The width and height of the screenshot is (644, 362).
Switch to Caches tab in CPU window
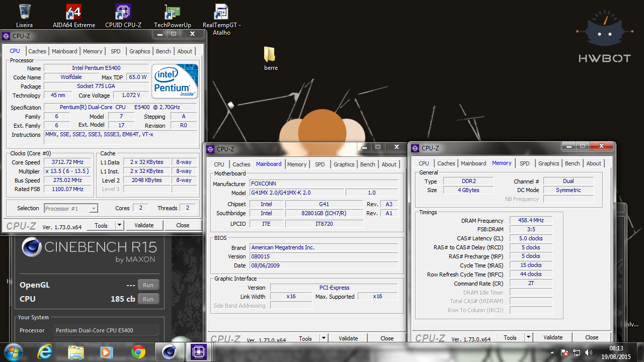click(x=37, y=51)
